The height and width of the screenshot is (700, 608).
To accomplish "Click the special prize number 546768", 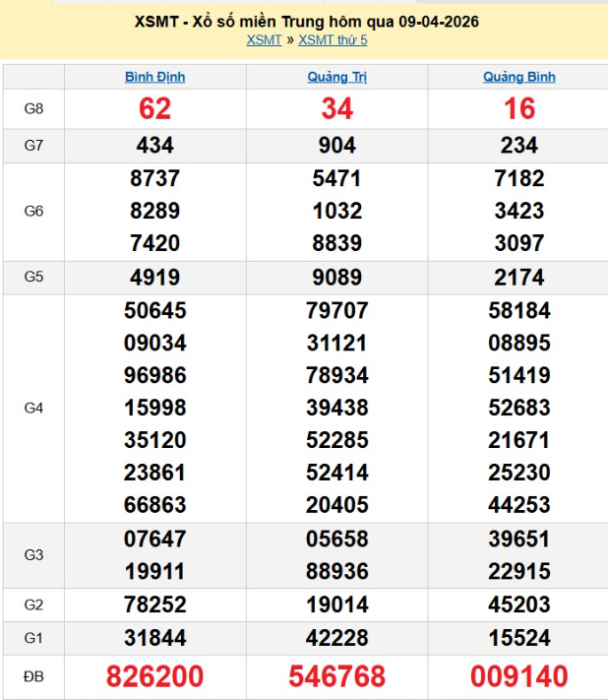I will tap(336, 676).
